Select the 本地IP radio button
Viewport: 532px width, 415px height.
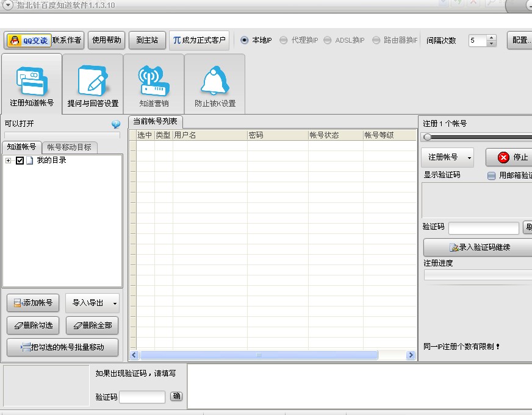coord(245,41)
